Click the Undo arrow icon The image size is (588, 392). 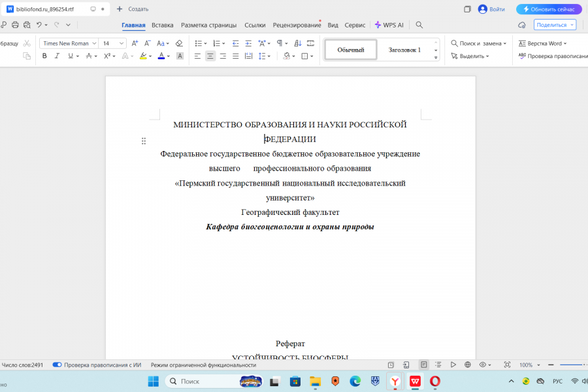point(39,25)
